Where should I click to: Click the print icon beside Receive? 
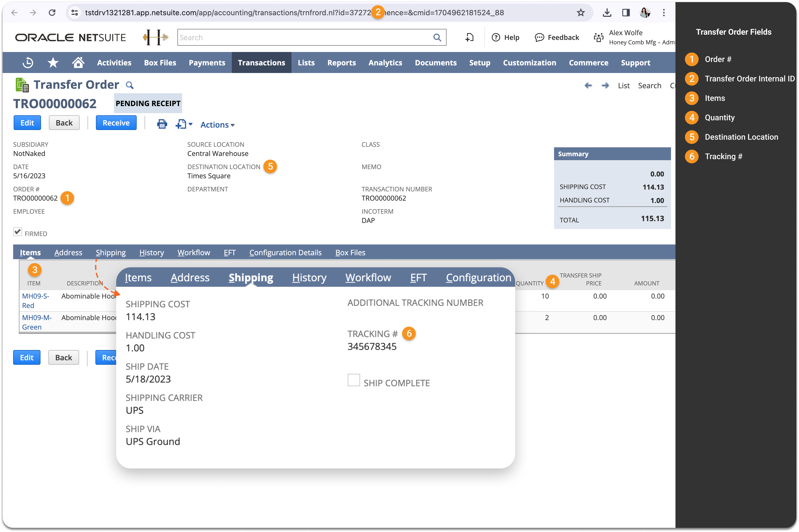click(x=162, y=124)
